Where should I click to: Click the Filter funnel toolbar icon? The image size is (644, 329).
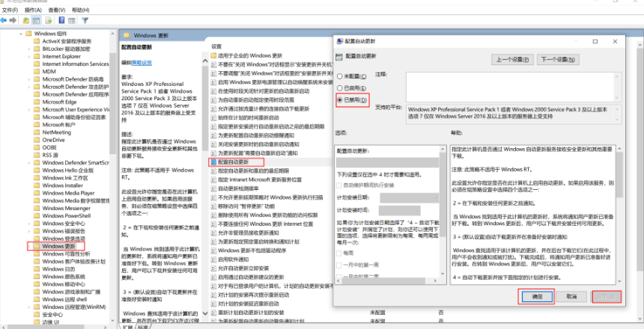85,20
